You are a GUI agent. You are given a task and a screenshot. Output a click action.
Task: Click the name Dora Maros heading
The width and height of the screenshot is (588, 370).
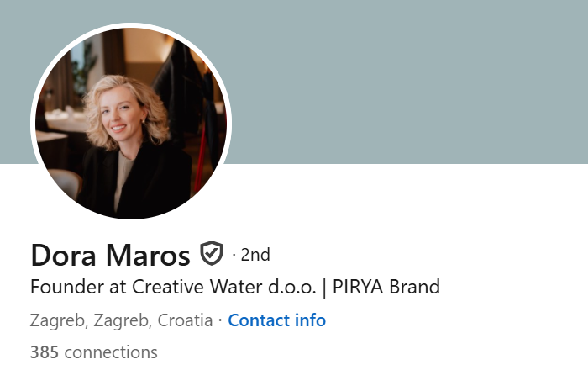(110, 254)
